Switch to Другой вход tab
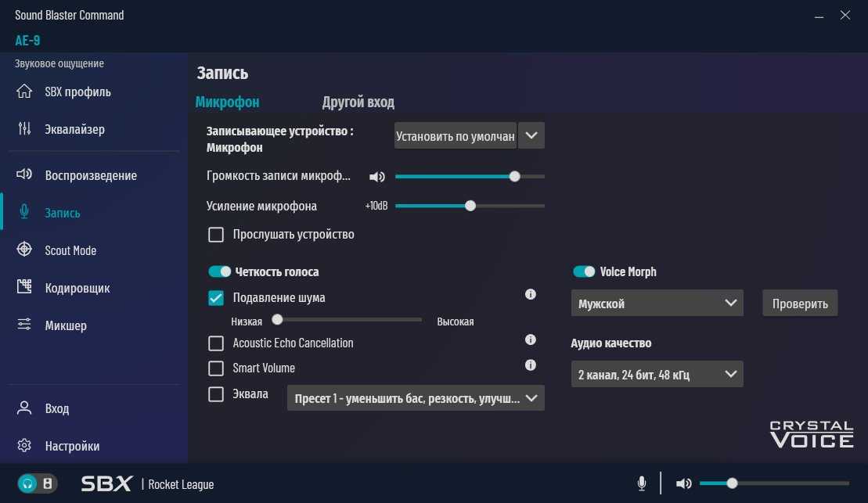Viewport: 868px width, 503px height. click(358, 102)
